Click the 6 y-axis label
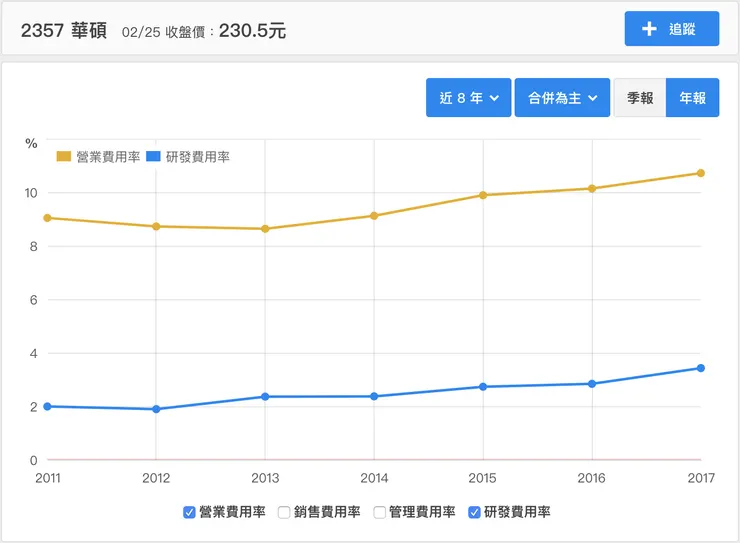Screen dimensions: 740x543 pyautogui.click(x=34, y=300)
